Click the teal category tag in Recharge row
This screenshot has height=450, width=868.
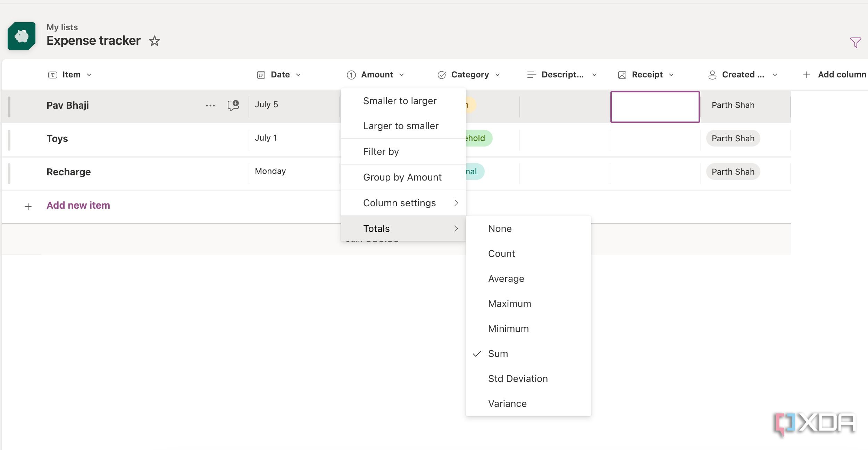(475, 172)
